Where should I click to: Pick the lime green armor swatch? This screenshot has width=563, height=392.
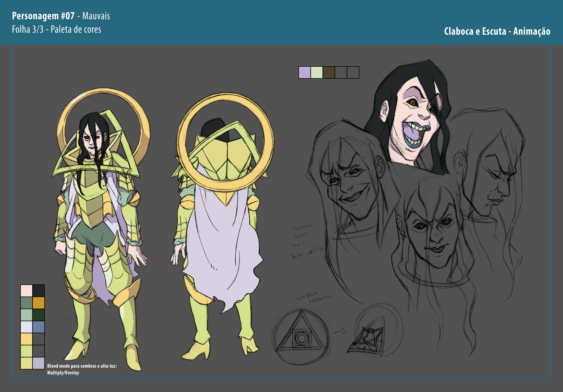(27, 351)
